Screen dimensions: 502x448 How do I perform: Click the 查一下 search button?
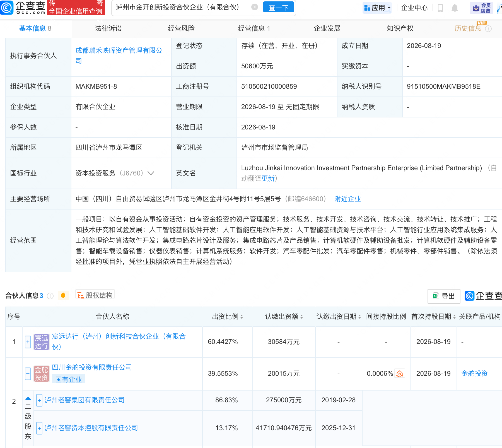coord(278,8)
